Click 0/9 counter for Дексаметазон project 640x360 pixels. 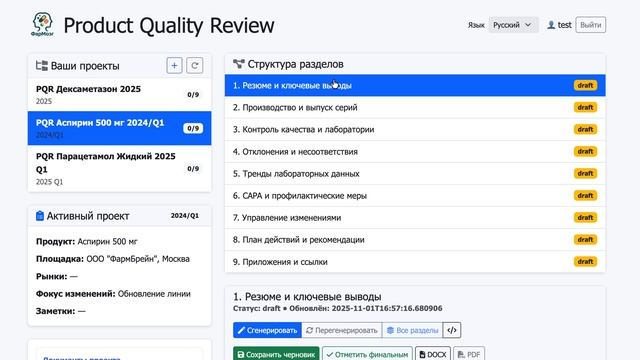click(193, 95)
